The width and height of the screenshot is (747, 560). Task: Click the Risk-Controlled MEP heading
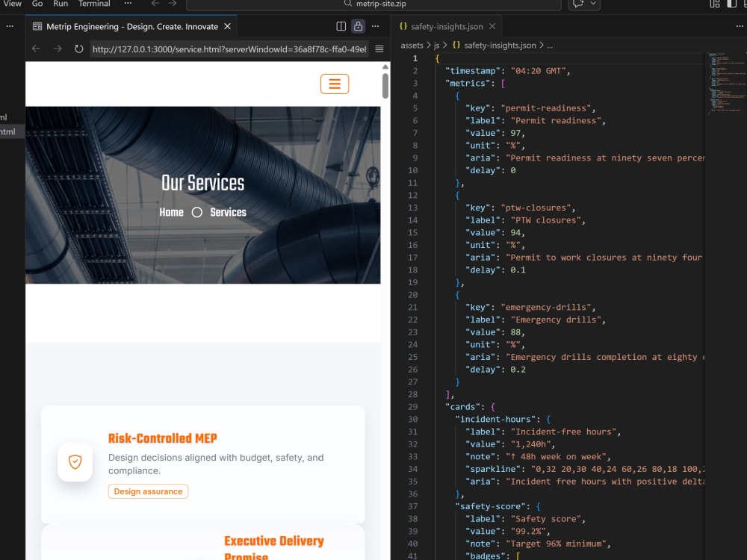162,438
